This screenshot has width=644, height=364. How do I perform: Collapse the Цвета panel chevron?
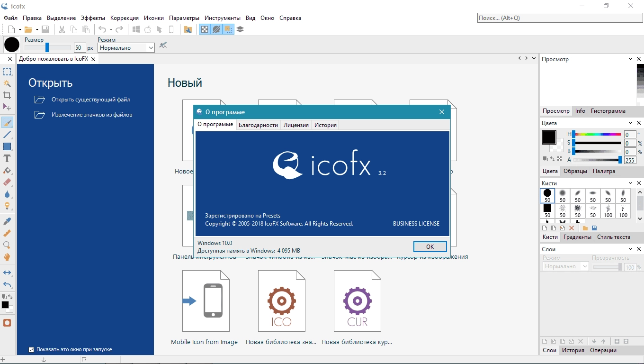click(x=631, y=123)
